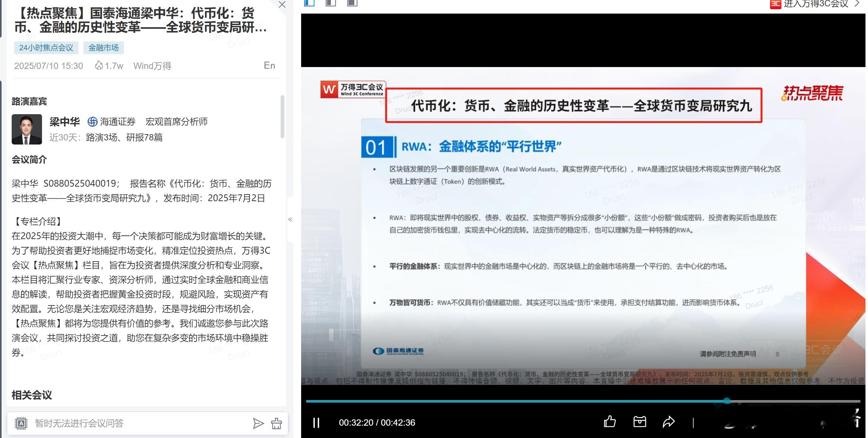Click slide heading RWA：金融体系的“平行世界”
868x438 pixels.
click(482, 147)
